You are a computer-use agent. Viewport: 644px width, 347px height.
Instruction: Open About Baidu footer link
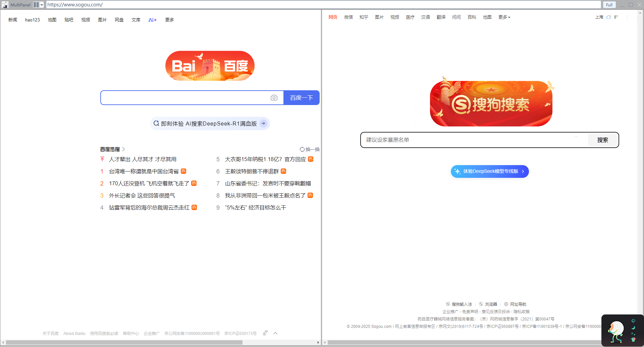pos(74,333)
